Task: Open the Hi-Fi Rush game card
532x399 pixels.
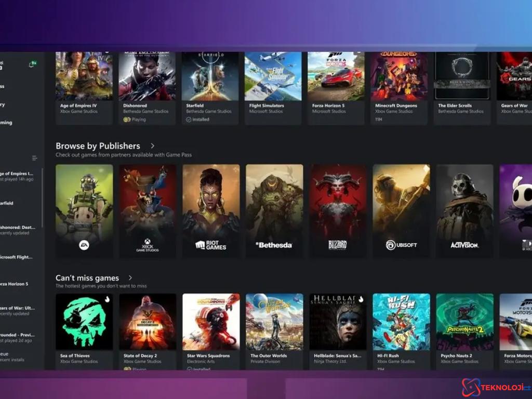Action: (401, 332)
